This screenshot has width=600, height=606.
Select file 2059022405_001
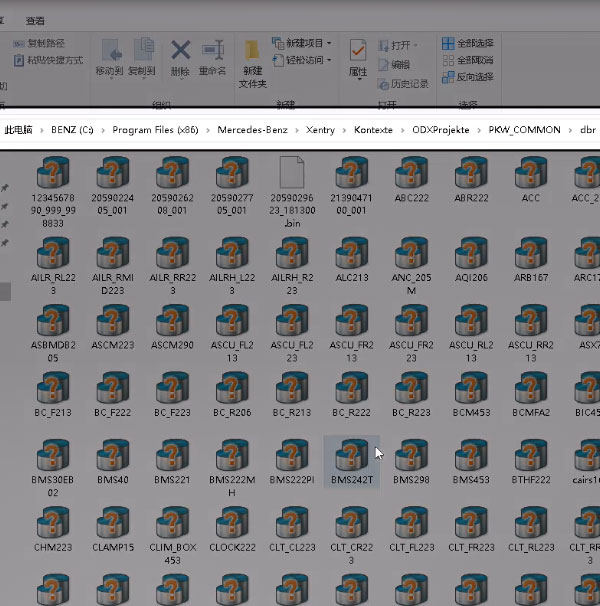coord(112,186)
